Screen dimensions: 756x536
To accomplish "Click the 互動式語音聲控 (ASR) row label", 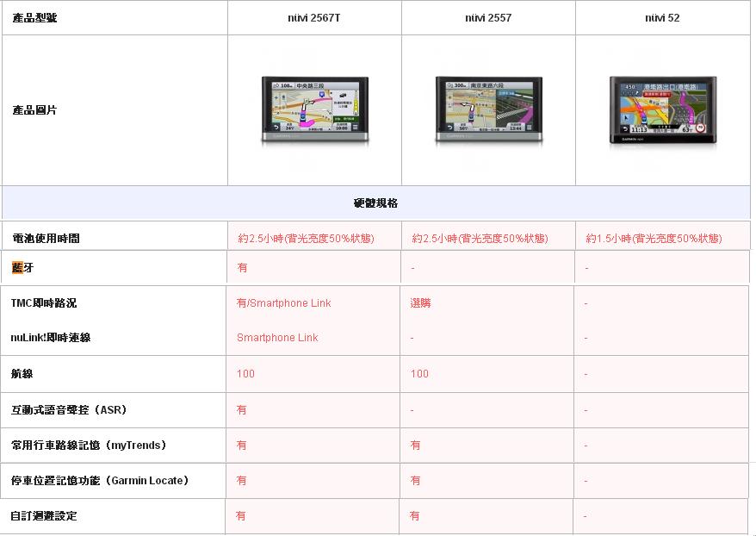I will pos(69,409).
